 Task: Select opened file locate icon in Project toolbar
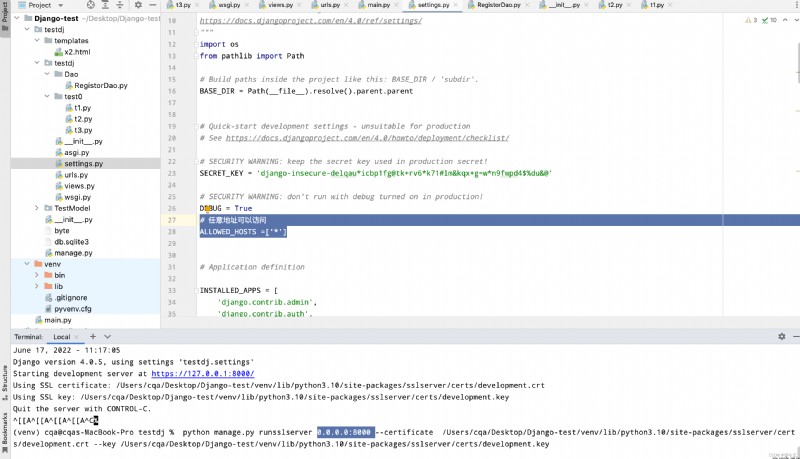pyautogui.click(x=90, y=5)
